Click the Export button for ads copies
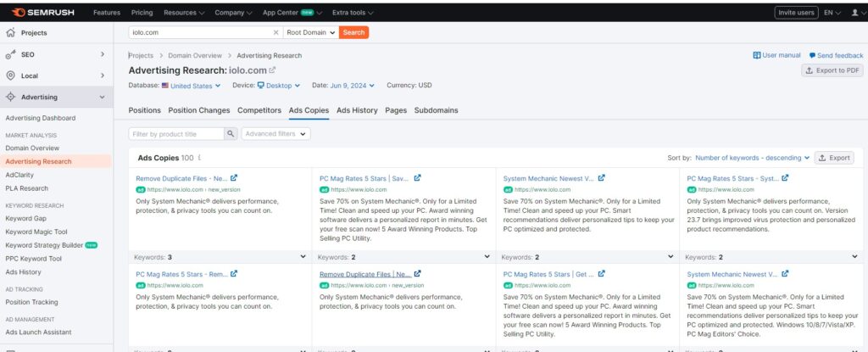 point(834,158)
